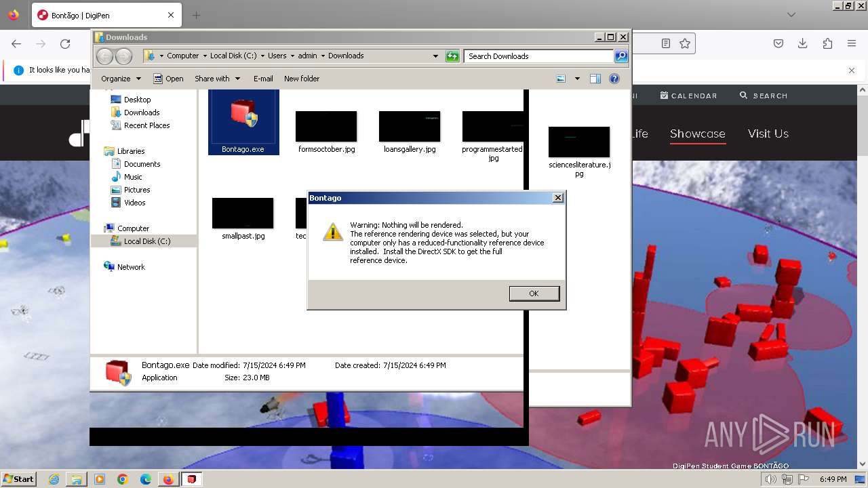Image resolution: width=868 pixels, height=488 pixels.
Task: Select Pictures library
Action: tap(136, 190)
